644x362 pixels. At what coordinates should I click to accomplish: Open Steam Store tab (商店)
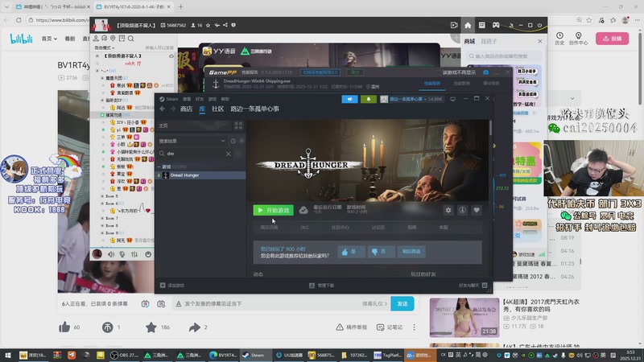pyautogui.click(x=186, y=109)
